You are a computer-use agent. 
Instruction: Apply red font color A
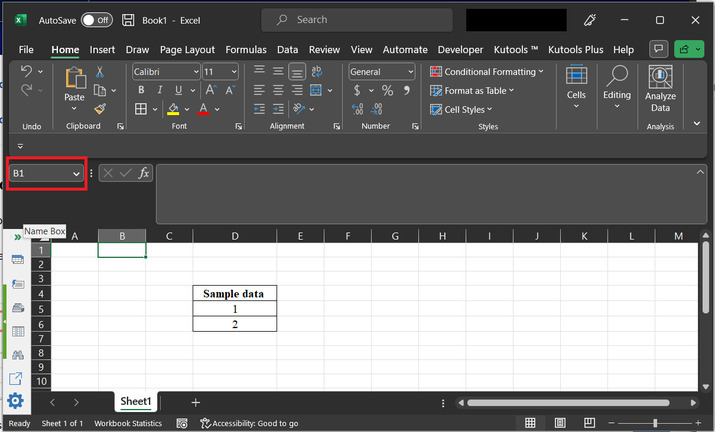pos(203,109)
